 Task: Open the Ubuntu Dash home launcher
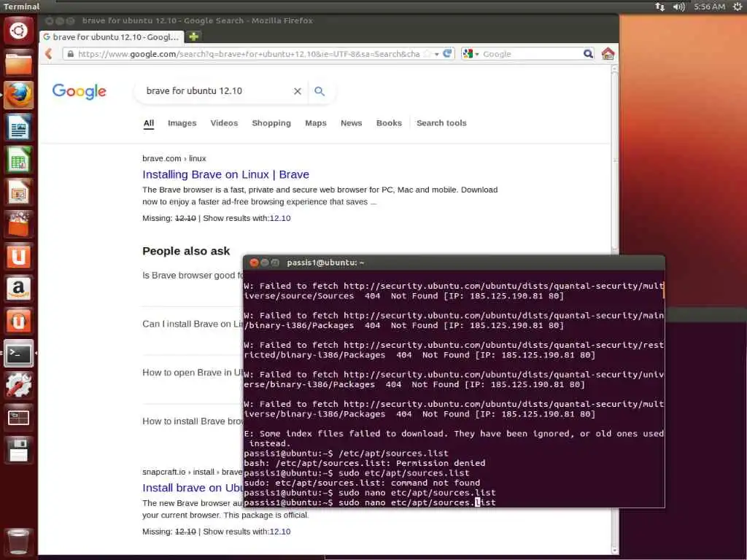click(18, 31)
